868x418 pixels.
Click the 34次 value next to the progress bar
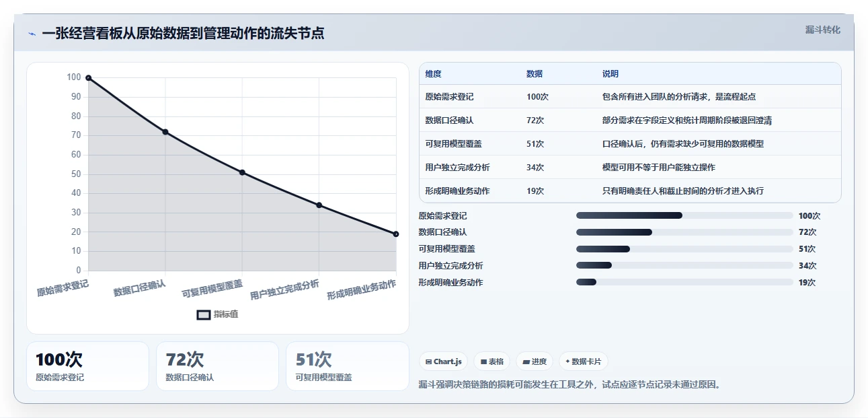tap(807, 266)
